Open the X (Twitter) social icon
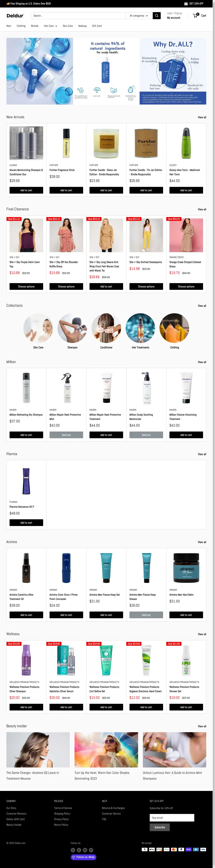The image size is (215, 868). click(x=79, y=850)
